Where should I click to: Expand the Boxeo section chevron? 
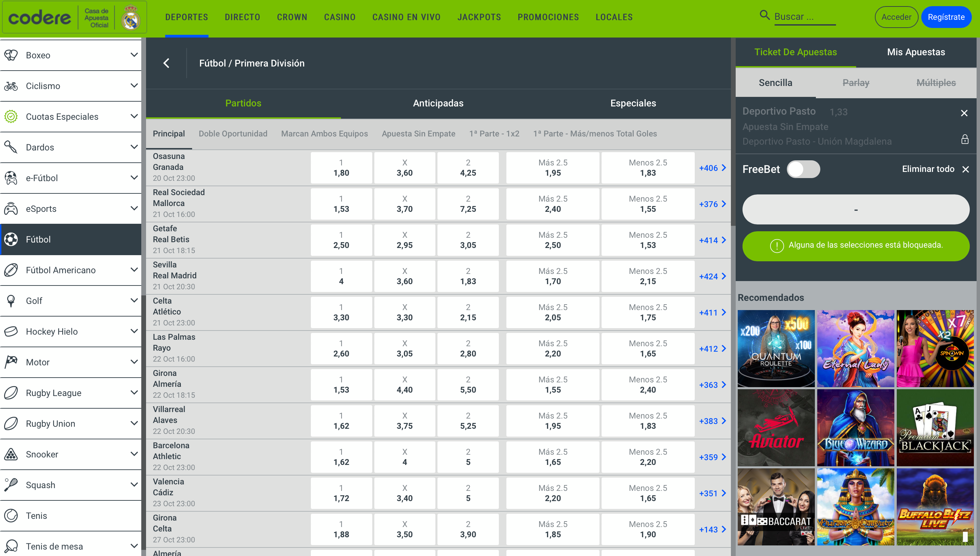(134, 55)
